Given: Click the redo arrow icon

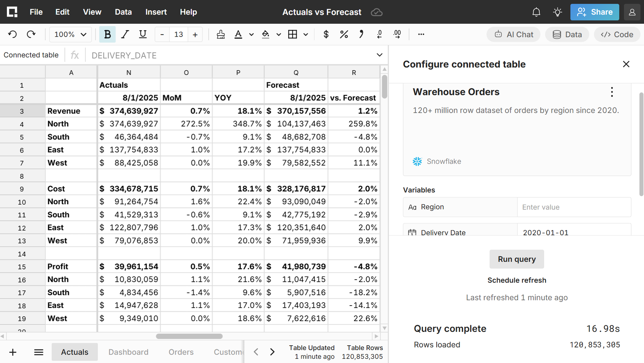Looking at the screenshot, I should pyautogui.click(x=31, y=34).
